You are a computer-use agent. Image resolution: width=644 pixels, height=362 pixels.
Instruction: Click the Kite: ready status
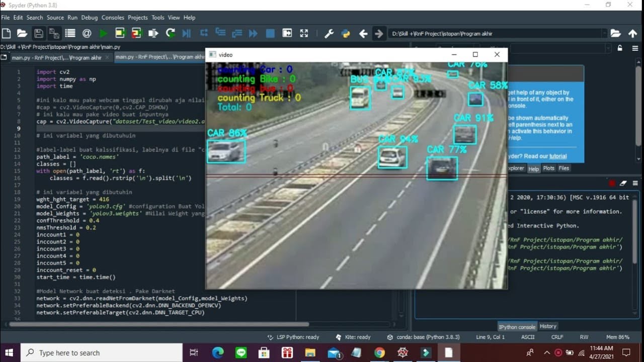point(353,337)
